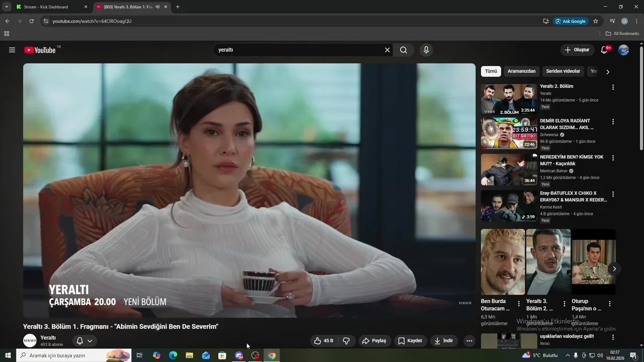This screenshot has height=362, width=644.
Task: Click Ask Google button
Action: (571, 21)
